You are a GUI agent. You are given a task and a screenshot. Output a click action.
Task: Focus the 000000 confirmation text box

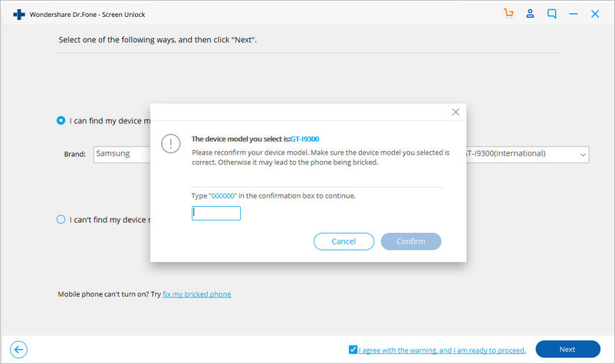215,213
